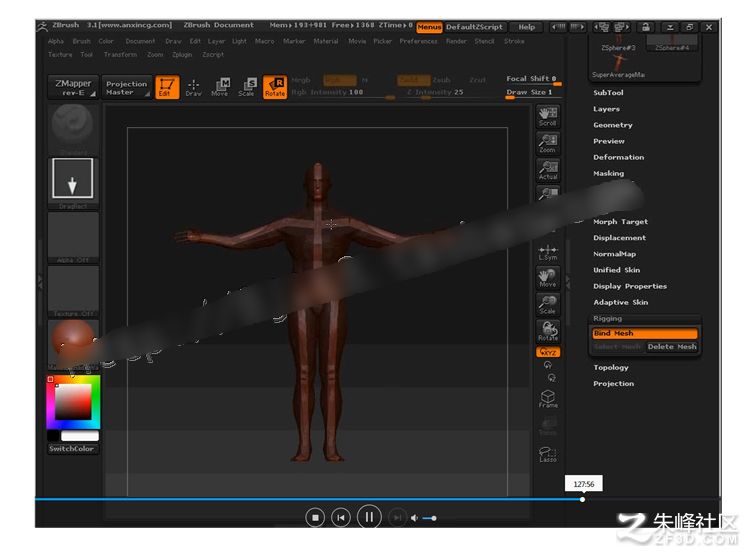Expand the Morph Target section
The width and height of the screenshot is (750, 555).
click(x=620, y=222)
